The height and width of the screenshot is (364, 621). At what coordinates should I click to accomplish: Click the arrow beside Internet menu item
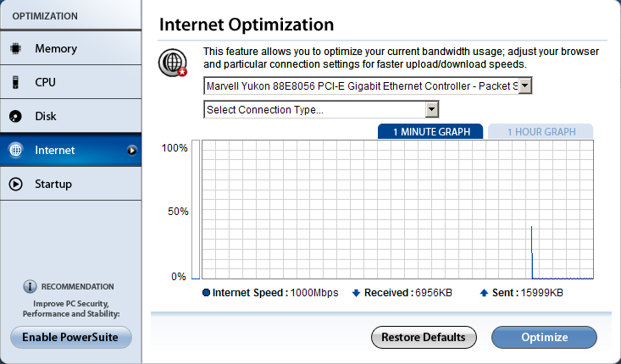coord(131,151)
